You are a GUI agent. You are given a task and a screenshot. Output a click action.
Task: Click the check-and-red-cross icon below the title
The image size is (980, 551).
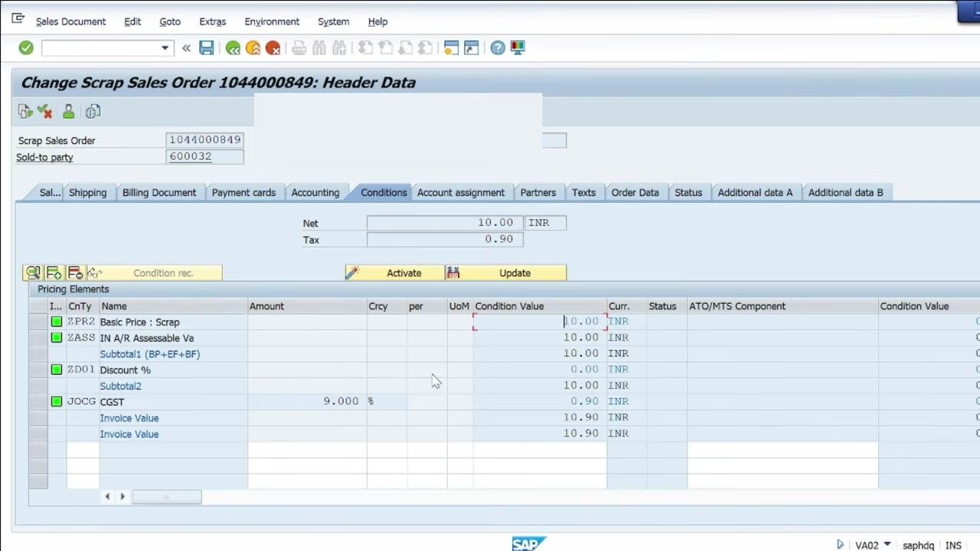tap(45, 112)
